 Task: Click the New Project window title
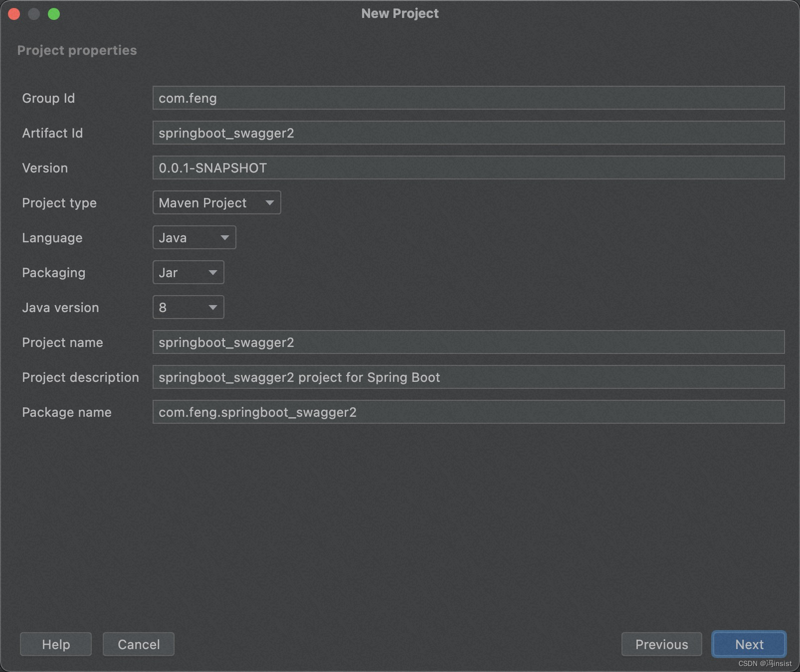[400, 13]
